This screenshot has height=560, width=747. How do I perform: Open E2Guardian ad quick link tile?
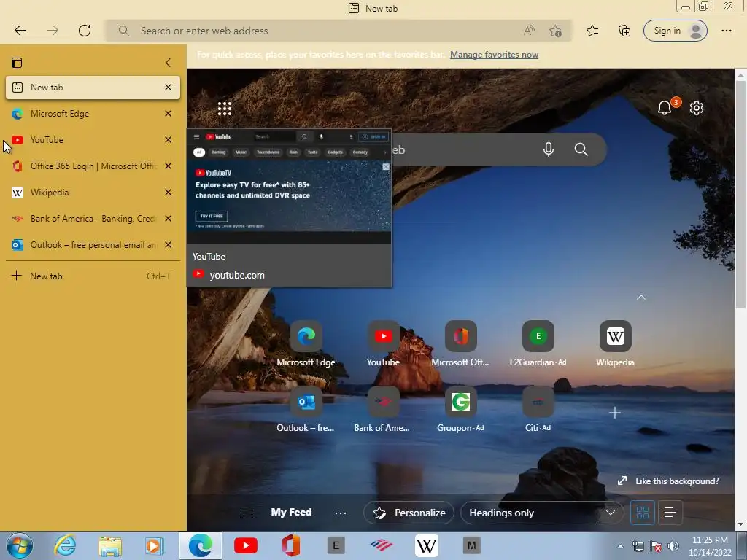point(538,344)
